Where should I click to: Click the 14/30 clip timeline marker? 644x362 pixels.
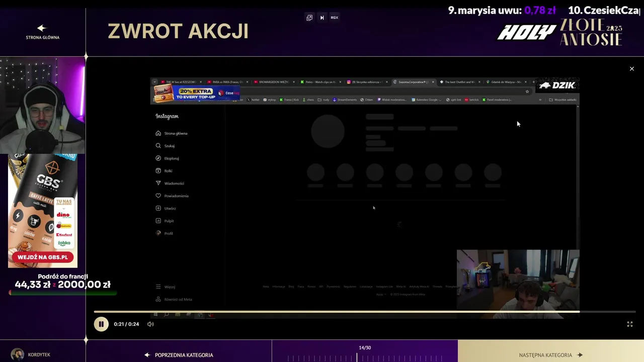[x=357, y=357]
